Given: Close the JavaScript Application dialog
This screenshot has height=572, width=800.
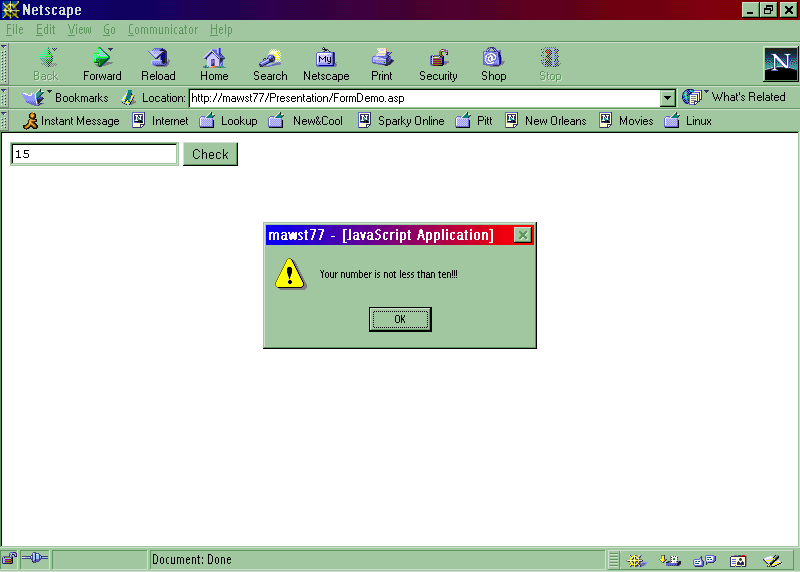Looking at the screenshot, I should (x=522, y=235).
